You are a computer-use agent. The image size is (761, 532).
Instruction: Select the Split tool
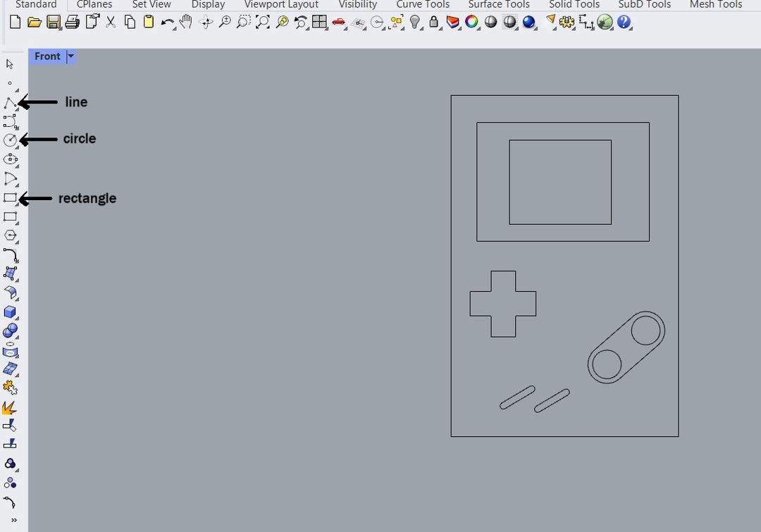(x=10, y=444)
